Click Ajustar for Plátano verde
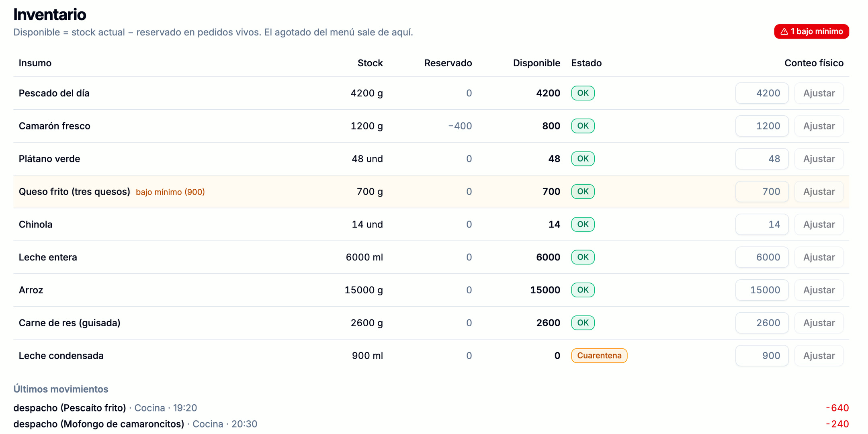 pyautogui.click(x=819, y=159)
